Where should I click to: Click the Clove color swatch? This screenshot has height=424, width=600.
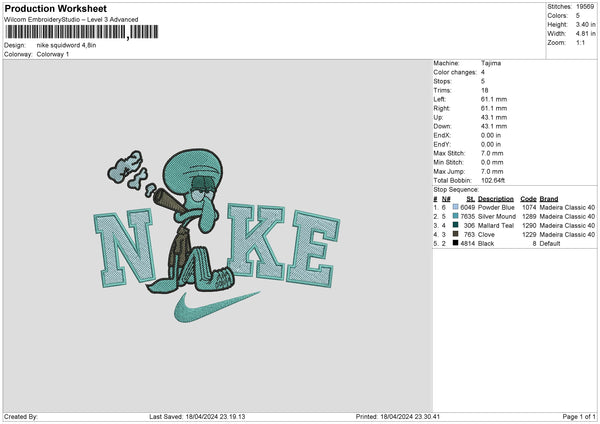tap(455, 234)
